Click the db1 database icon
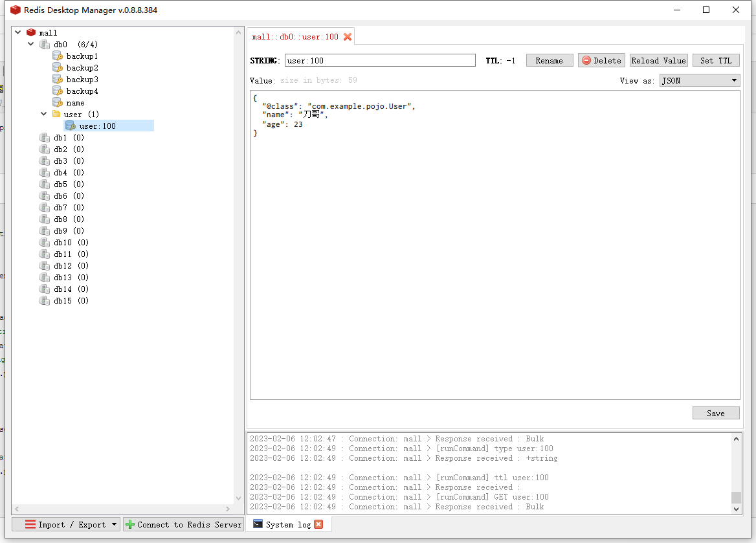Image resolution: width=756 pixels, height=543 pixels. point(45,137)
